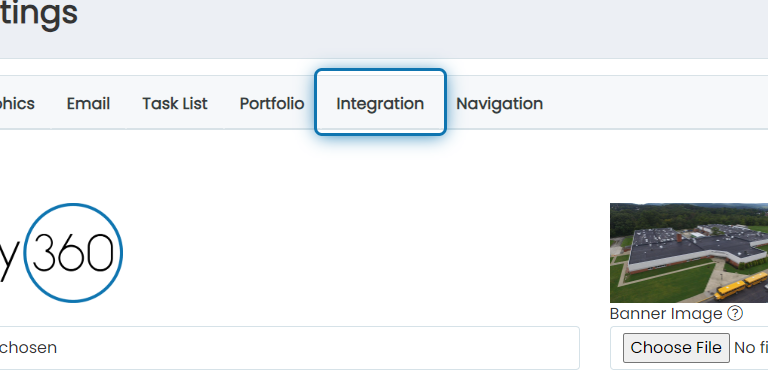Click the 'No fi' text beside Choose File
The width and height of the screenshot is (768, 377).
[751, 348]
